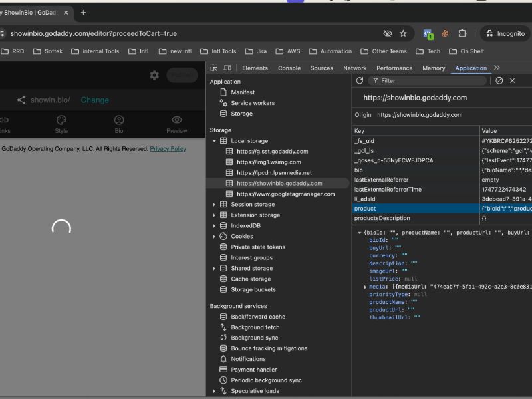Viewport: 532px width, 399px height.
Task: Open the Incognito profile button
Action: [505, 33]
